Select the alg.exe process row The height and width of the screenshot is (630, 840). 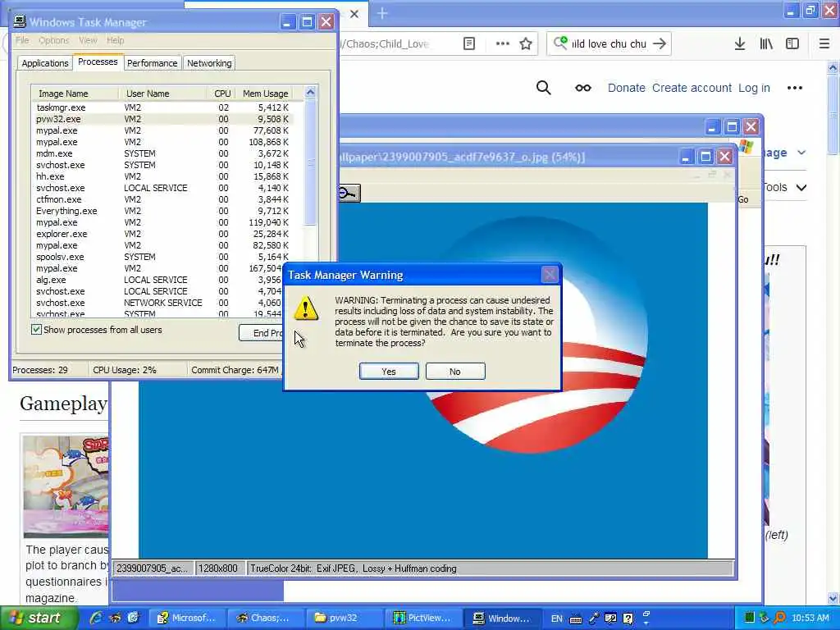pyautogui.click(x=157, y=280)
